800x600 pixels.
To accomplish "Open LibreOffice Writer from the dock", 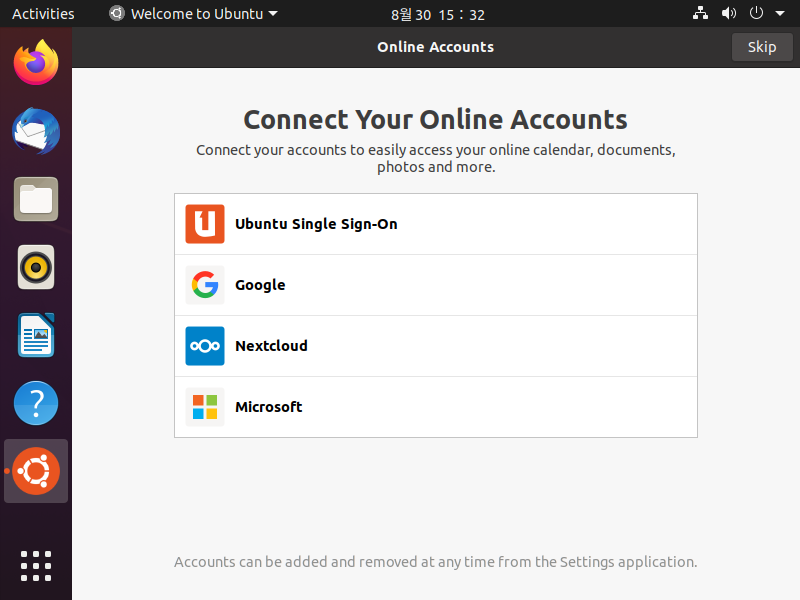I will click(36, 335).
